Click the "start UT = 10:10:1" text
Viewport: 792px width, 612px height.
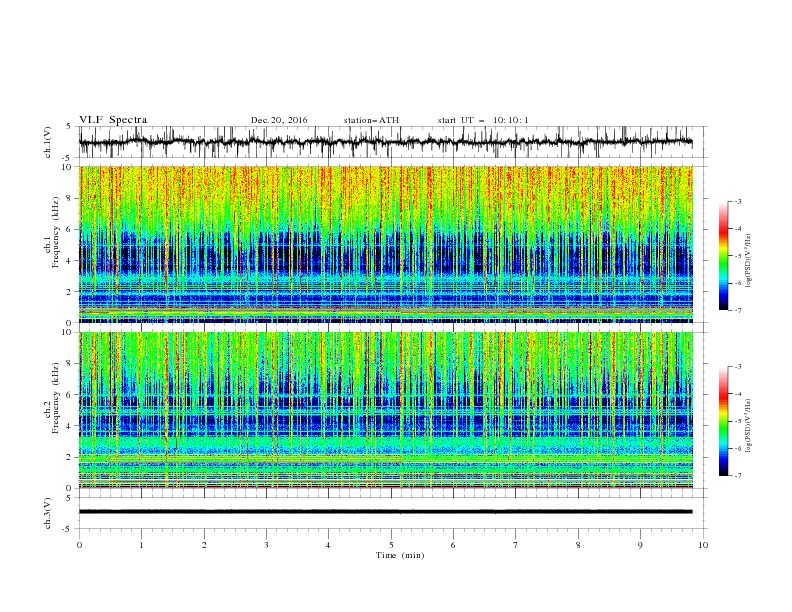pos(483,120)
